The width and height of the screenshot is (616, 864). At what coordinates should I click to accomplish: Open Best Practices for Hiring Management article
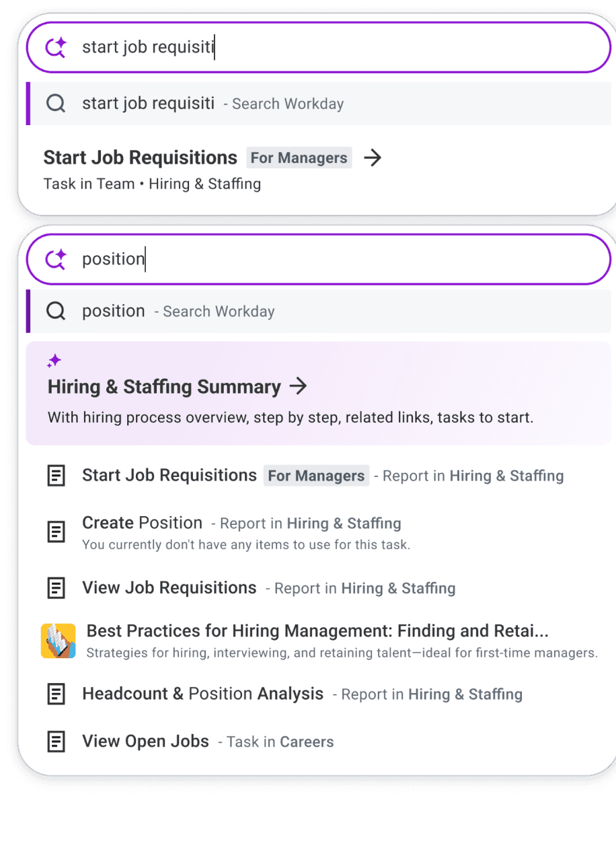click(317, 631)
